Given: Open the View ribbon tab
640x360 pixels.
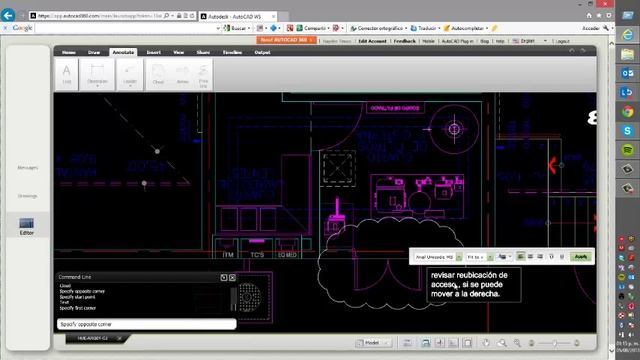Looking at the screenshot, I should tap(179, 52).
